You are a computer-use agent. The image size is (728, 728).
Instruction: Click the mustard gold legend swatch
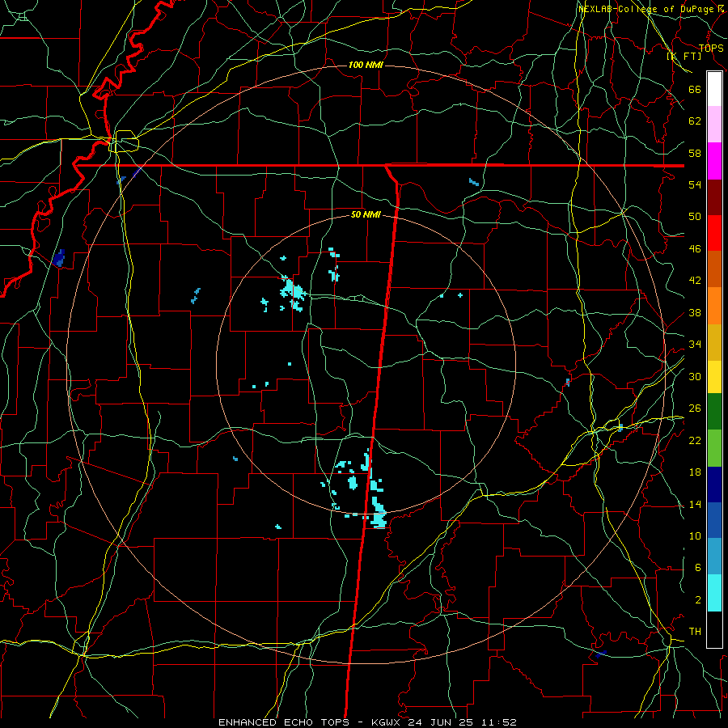(x=714, y=342)
